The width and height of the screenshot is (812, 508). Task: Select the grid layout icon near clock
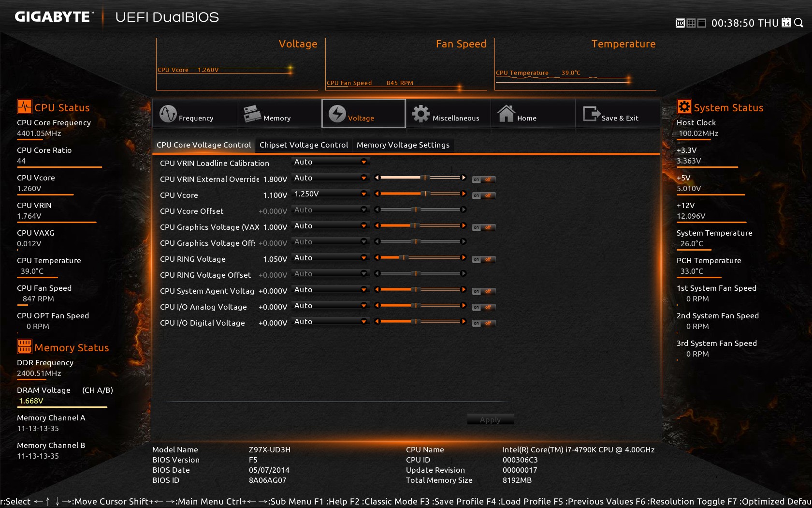pyautogui.click(x=691, y=23)
